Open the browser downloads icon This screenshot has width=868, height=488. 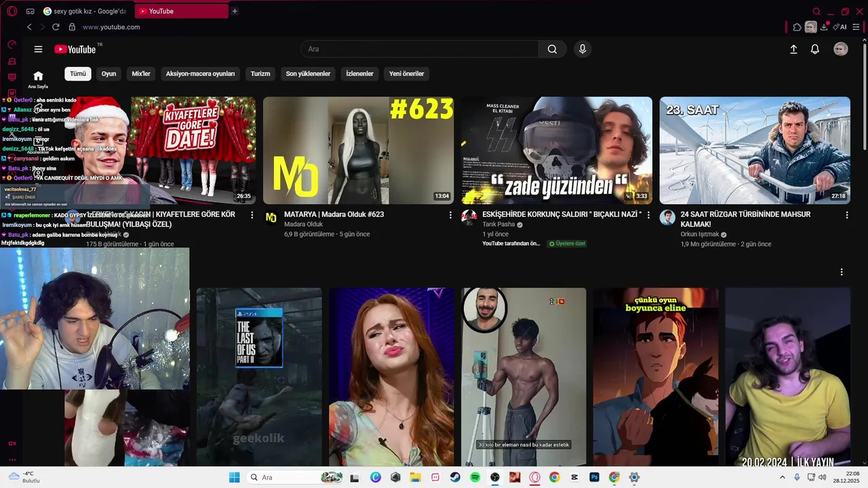click(x=823, y=27)
